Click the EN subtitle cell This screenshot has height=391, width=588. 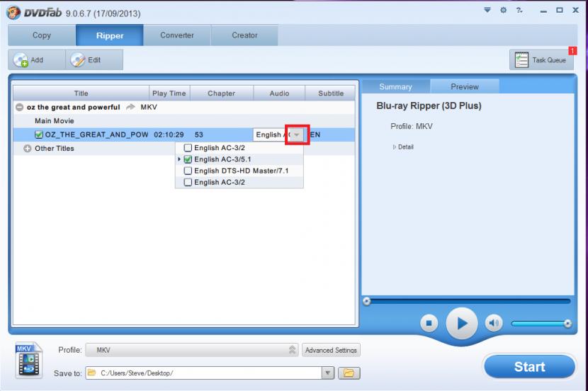pos(315,135)
